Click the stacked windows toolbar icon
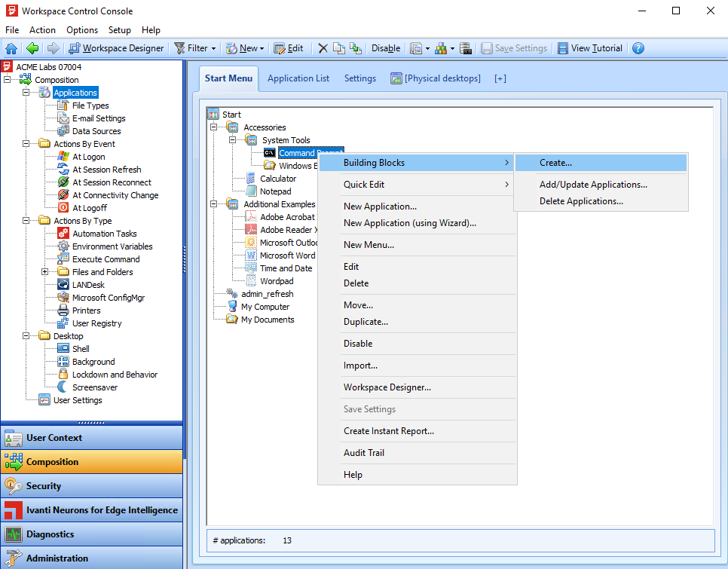The width and height of the screenshot is (728, 569). [416, 48]
